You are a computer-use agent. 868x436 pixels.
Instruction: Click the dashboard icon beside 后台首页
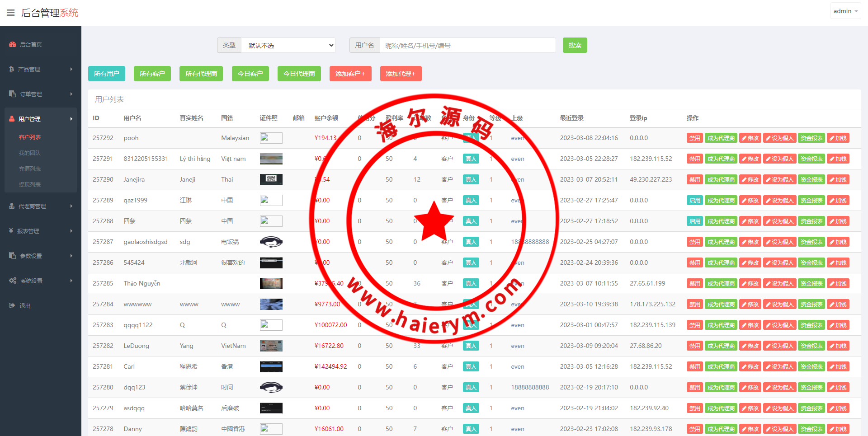pos(13,44)
